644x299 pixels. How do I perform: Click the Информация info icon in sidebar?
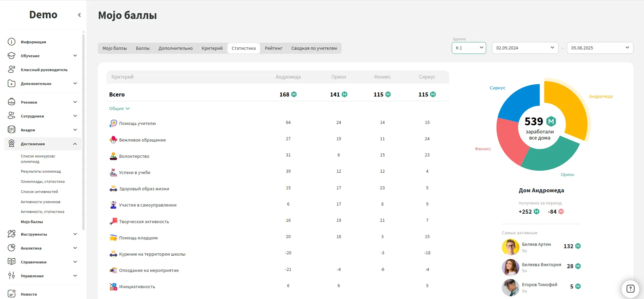(12, 42)
